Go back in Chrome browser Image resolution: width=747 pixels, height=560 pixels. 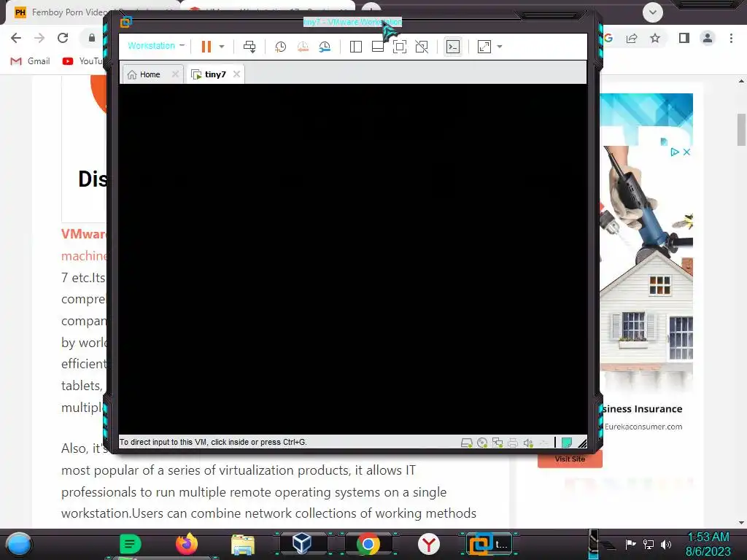pyautogui.click(x=16, y=38)
